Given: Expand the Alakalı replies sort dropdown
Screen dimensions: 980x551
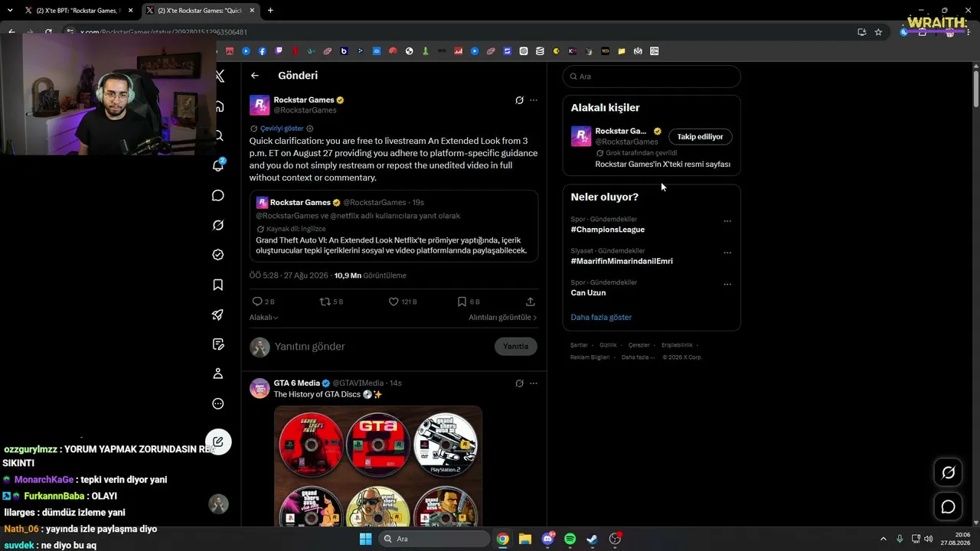Looking at the screenshot, I should click(x=263, y=317).
